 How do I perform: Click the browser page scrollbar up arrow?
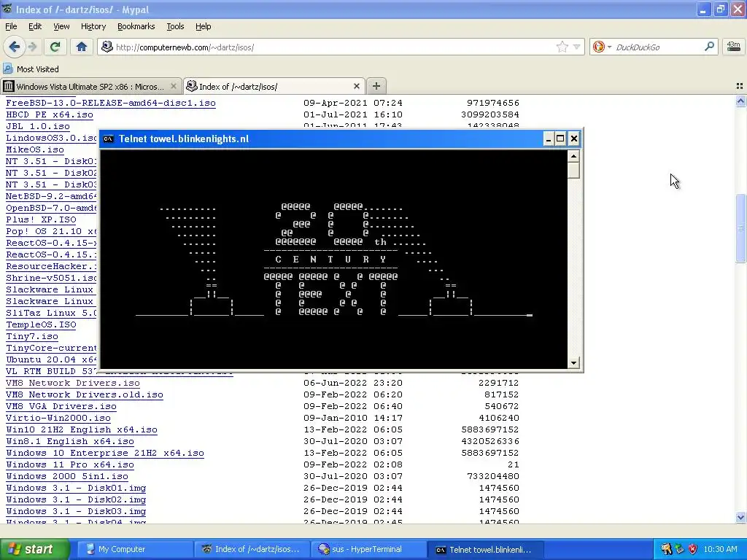pos(740,101)
